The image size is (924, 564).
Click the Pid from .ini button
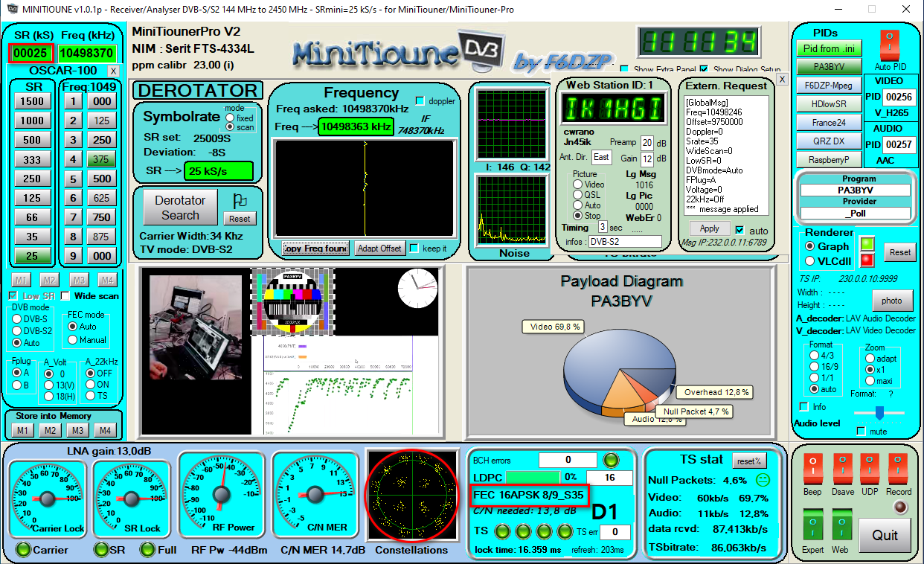(x=830, y=48)
